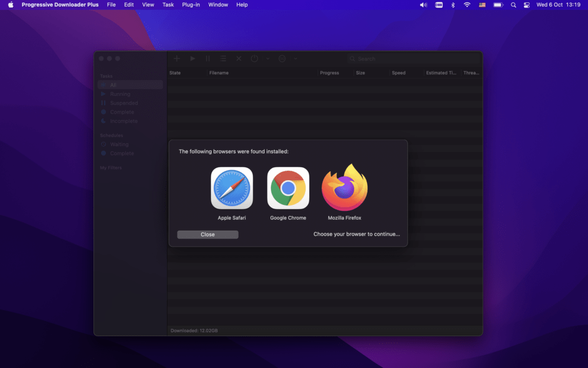Select All in the Tasks sidebar

point(130,85)
